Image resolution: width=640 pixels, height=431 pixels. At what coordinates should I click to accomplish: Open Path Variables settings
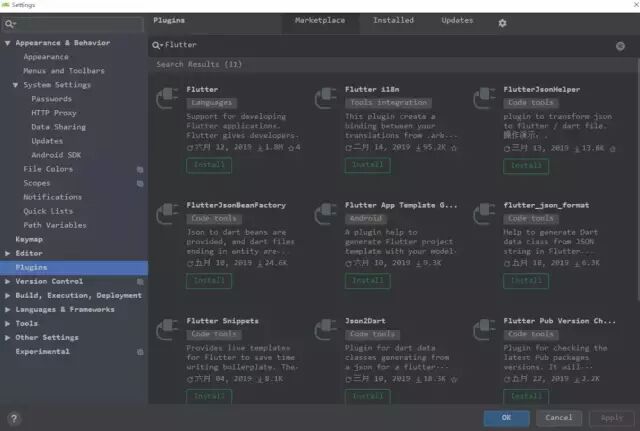(55, 225)
